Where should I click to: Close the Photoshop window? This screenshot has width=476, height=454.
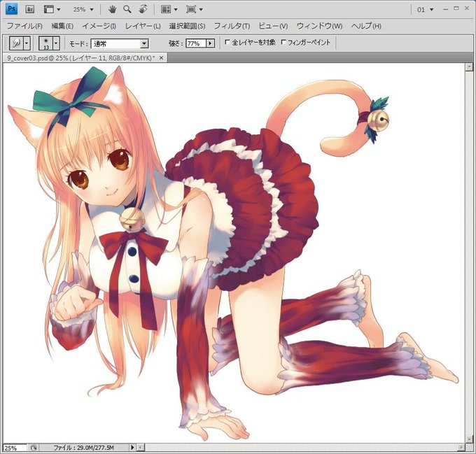[467, 8]
